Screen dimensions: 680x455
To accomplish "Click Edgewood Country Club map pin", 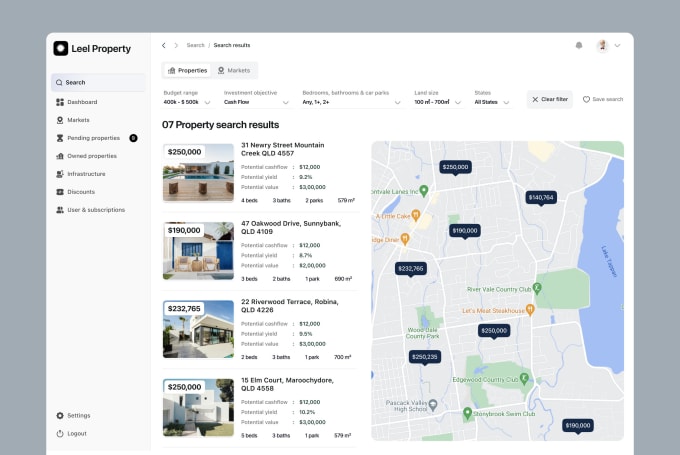I will pyautogui.click(x=524, y=378).
